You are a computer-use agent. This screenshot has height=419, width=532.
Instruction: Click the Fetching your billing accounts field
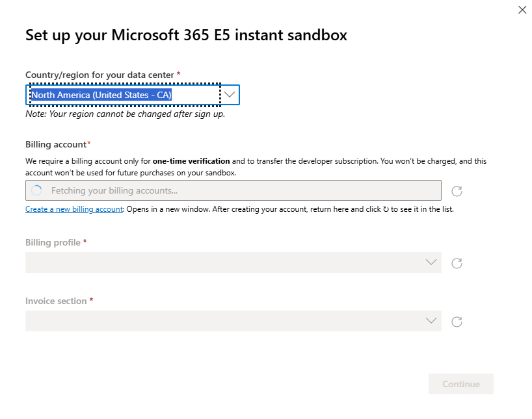[233, 190]
